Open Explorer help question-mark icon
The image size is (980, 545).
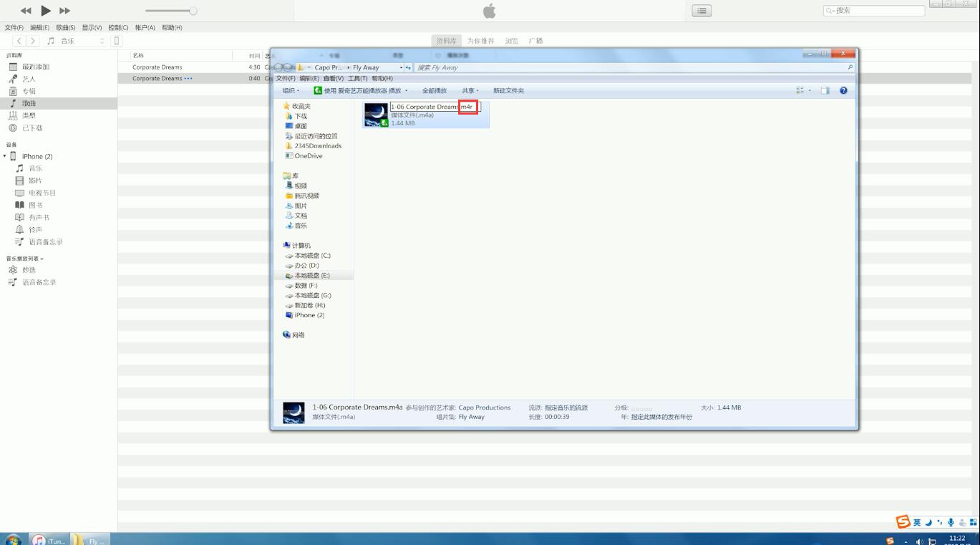(x=843, y=90)
